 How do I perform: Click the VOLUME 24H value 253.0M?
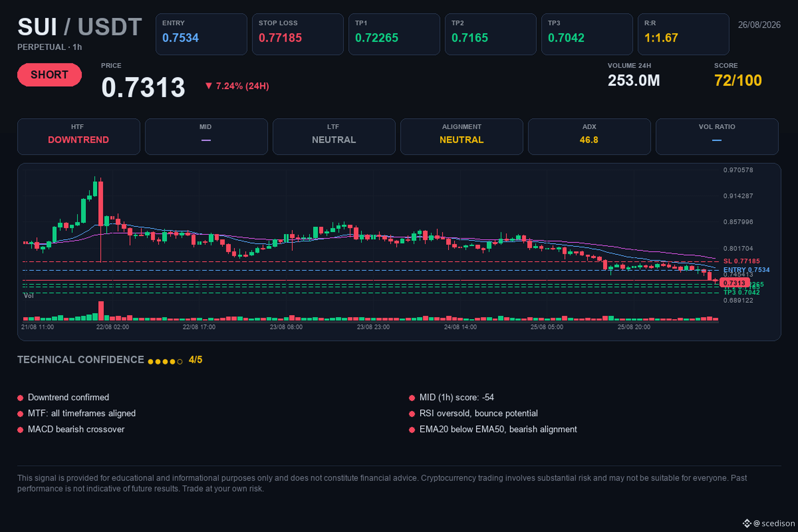coord(633,81)
